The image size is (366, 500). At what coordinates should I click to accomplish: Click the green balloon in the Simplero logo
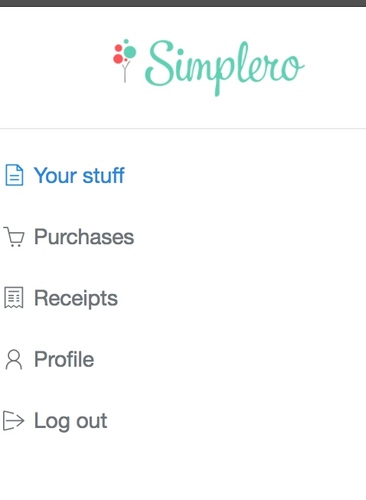tap(130, 52)
